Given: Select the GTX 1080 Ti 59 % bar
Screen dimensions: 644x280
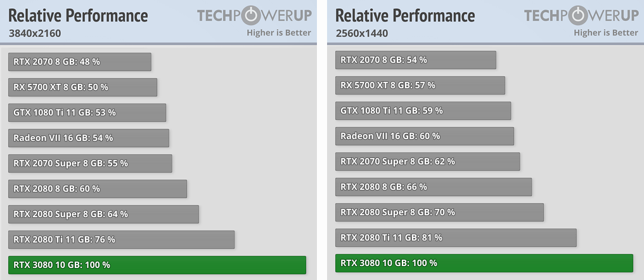Looking at the screenshot, I should pyautogui.click(x=423, y=110).
